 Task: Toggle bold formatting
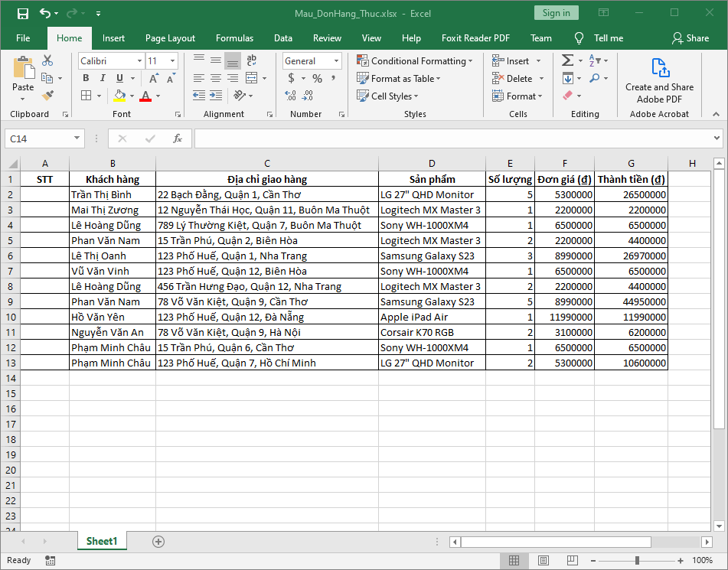point(85,78)
